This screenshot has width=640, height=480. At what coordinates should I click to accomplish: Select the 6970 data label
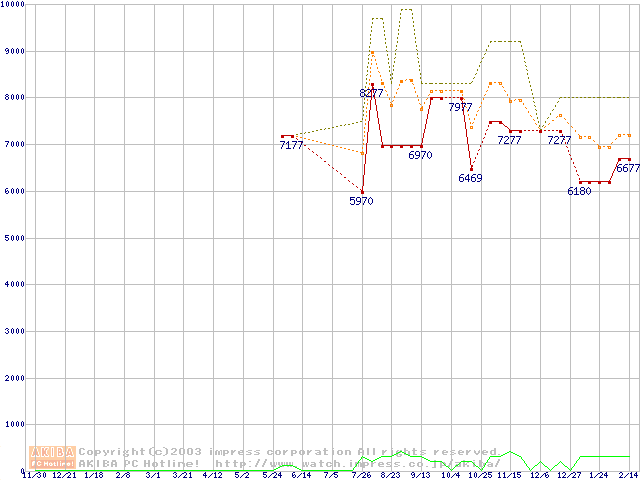point(420,156)
